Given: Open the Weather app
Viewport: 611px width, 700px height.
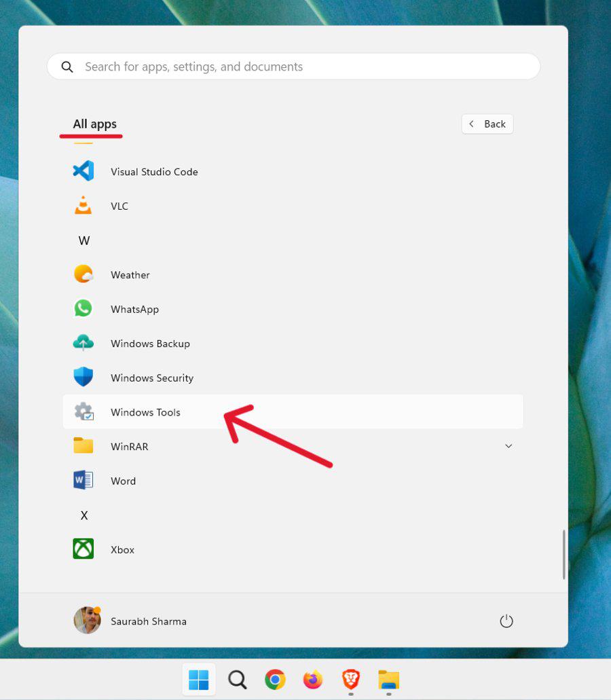Looking at the screenshot, I should 130,274.
